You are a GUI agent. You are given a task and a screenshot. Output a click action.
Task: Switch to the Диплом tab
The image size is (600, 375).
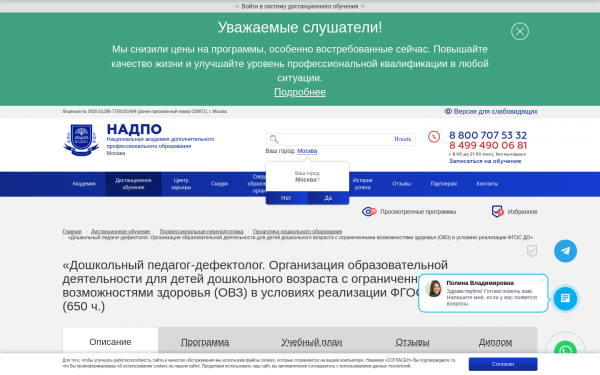(x=495, y=342)
